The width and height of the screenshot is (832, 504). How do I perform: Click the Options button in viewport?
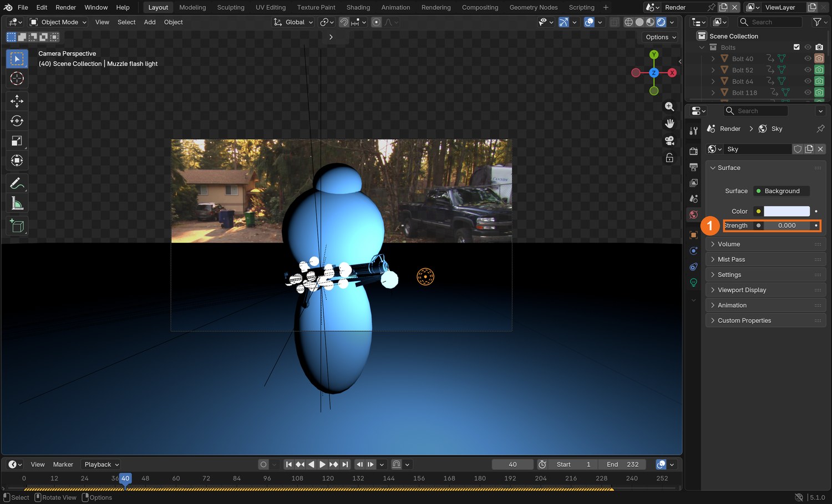(661, 37)
